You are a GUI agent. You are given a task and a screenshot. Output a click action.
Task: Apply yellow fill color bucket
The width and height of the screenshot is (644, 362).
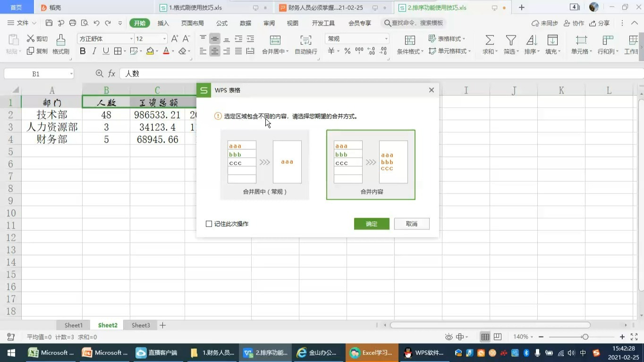(x=150, y=51)
